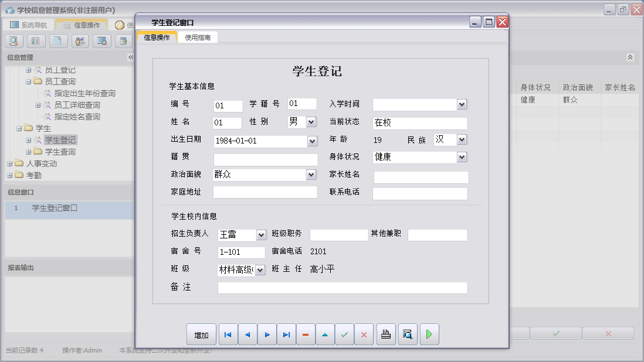
Task: Open print preview with the magnifier-document icon
Action: tap(407, 334)
